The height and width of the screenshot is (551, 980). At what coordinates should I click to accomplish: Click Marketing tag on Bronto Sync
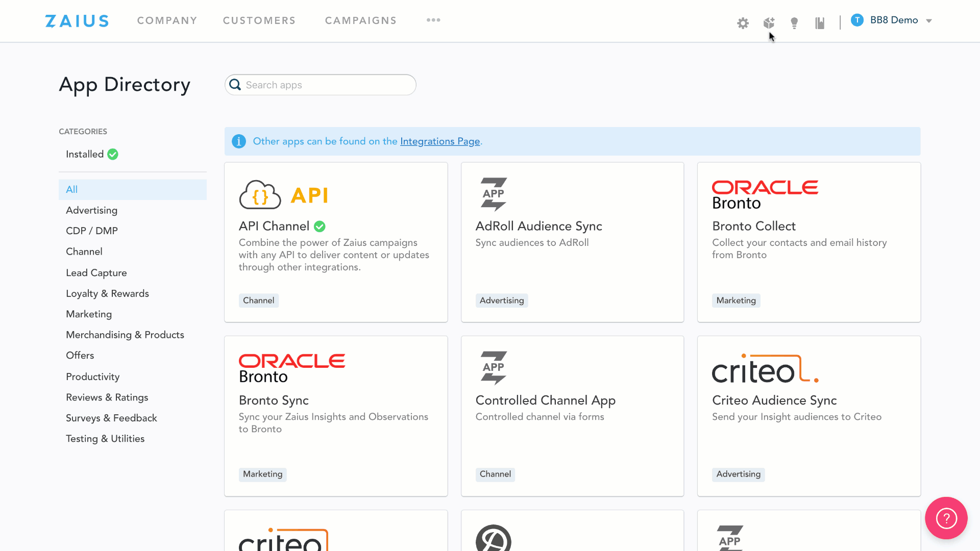263,474
